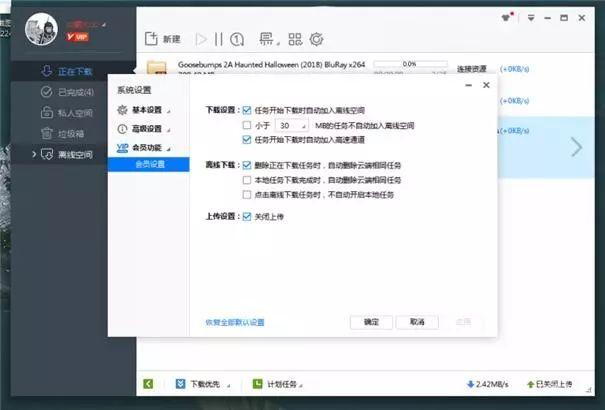The height and width of the screenshot is (410, 605).
Task: Expand the 离线空间 arrow in sidebar
Action: 34,154
